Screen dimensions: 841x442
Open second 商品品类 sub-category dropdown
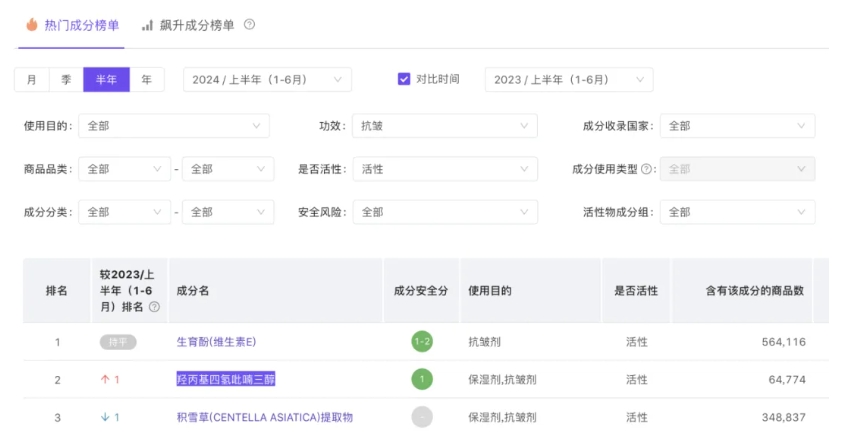[228, 169]
